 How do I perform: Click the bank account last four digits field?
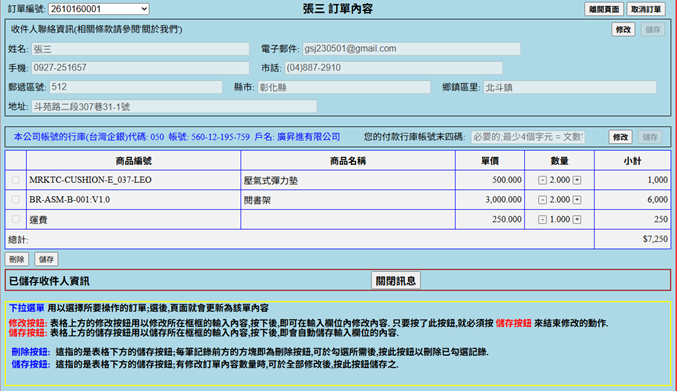tap(528, 137)
